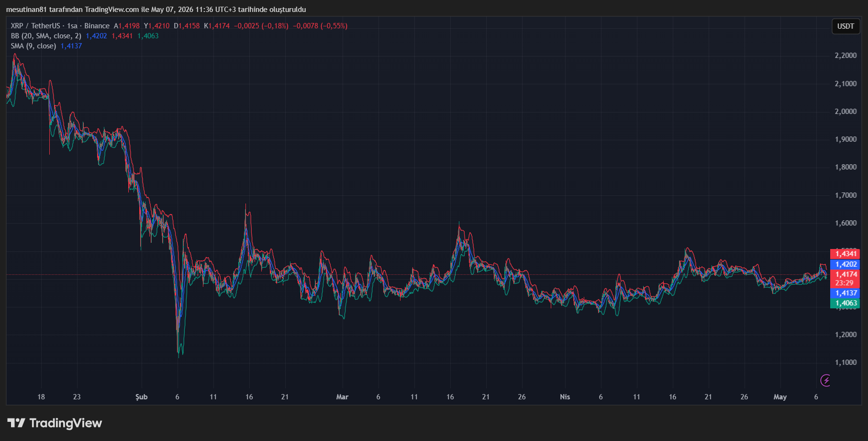Screen dimensions: 868x441
Task: Click the low value D1,4158
Action: 187,26
